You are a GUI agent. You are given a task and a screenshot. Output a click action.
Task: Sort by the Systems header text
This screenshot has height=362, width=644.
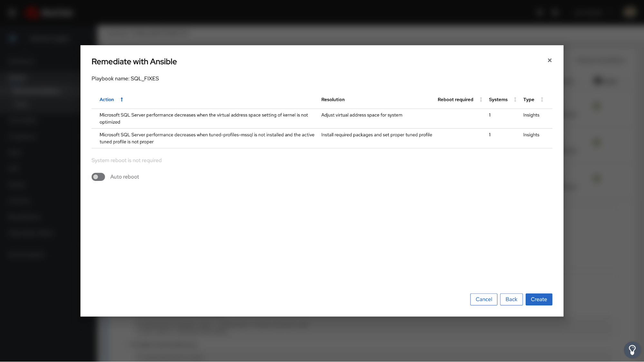point(498,100)
